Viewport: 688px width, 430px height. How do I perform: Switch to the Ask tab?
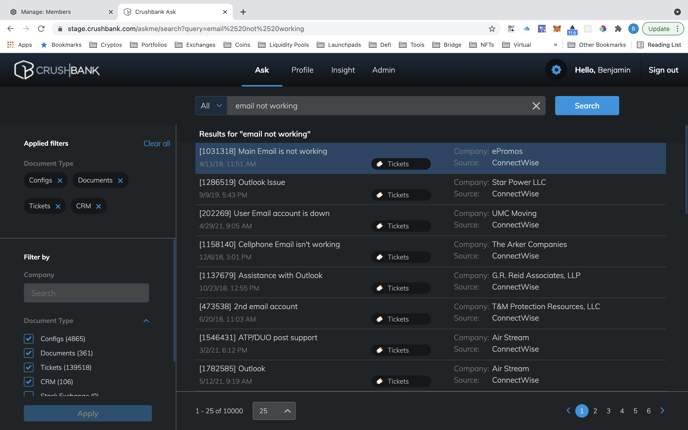[x=262, y=70]
